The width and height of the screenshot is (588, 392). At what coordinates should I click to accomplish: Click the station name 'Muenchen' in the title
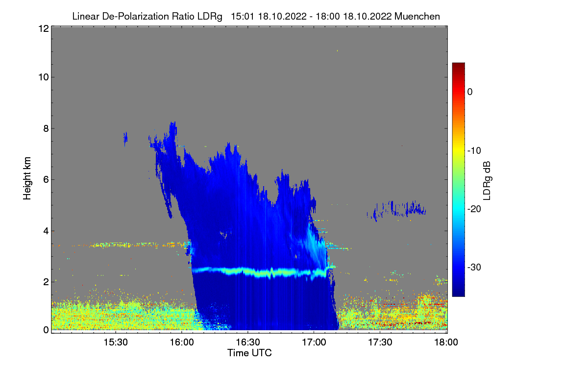point(417,17)
